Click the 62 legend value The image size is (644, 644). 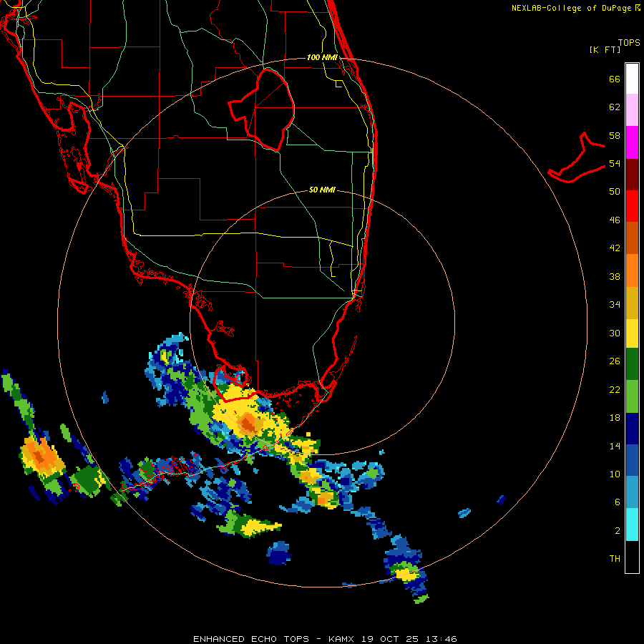coord(615,107)
